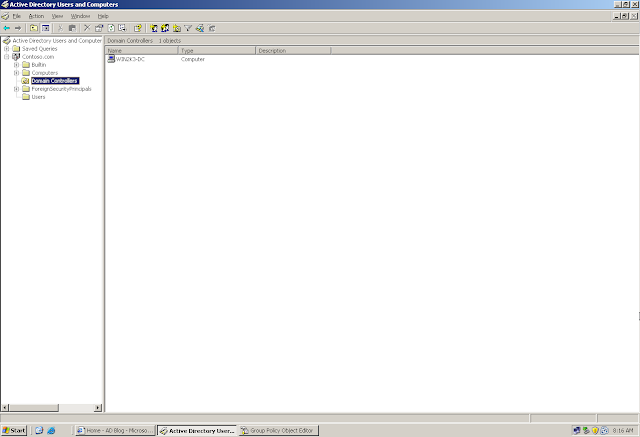Viewport: 640px width, 437px height.
Task: Click the Computer type cell
Action: point(193,59)
